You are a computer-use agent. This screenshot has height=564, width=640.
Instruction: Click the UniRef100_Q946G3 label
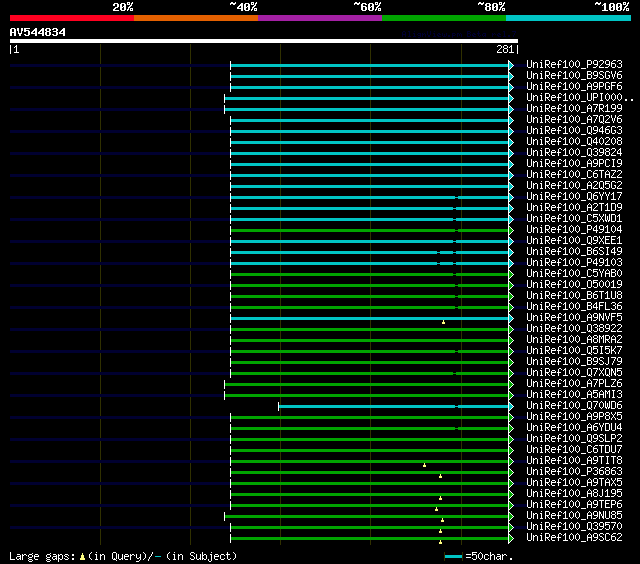(574, 131)
